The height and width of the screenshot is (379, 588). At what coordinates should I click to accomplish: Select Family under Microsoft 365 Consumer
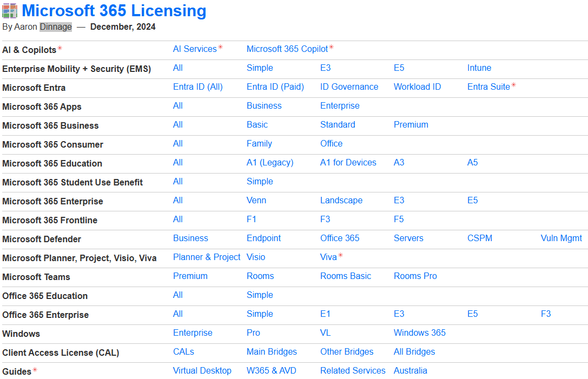(259, 143)
